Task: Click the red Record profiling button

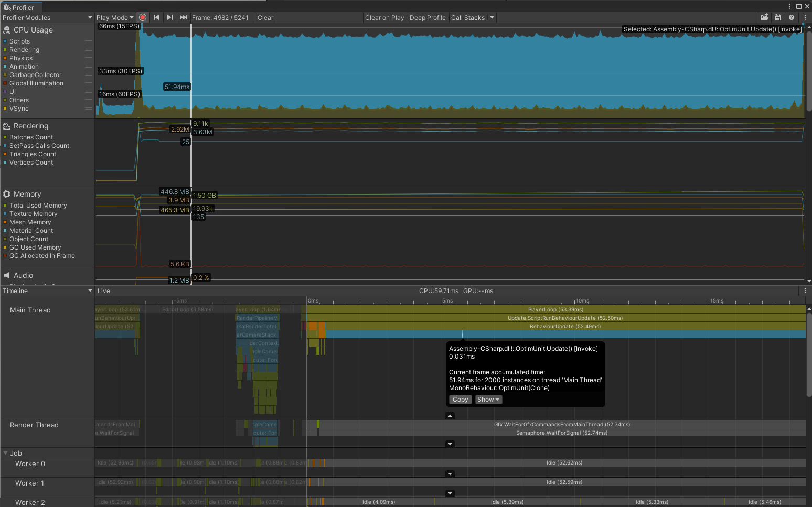Action: (x=143, y=17)
